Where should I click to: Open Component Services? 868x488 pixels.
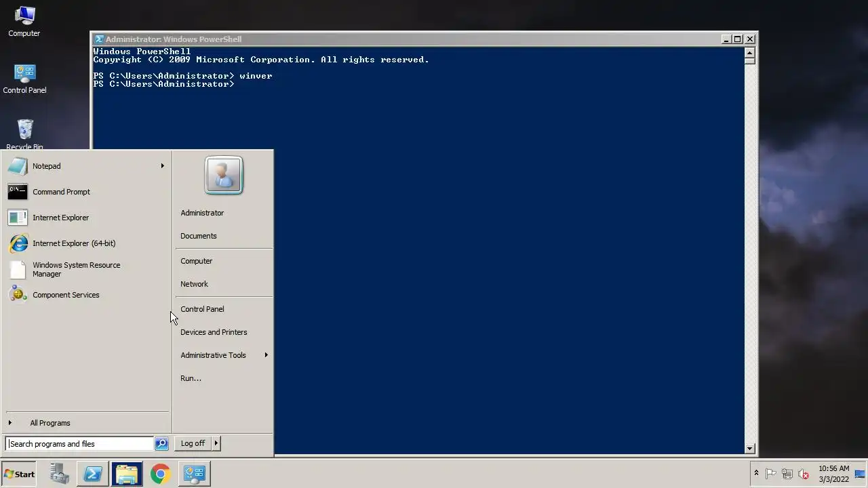(x=86, y=295)
